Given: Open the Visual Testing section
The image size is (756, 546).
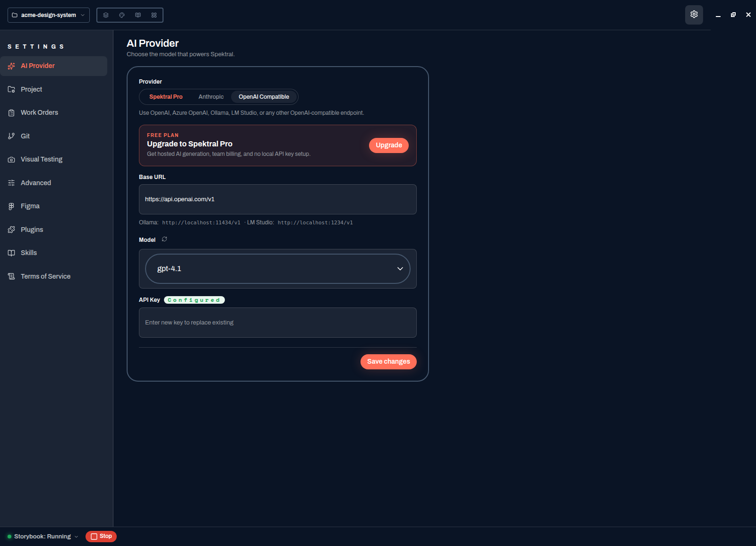Looking at the screenshot, I should [x=54, y=160].
